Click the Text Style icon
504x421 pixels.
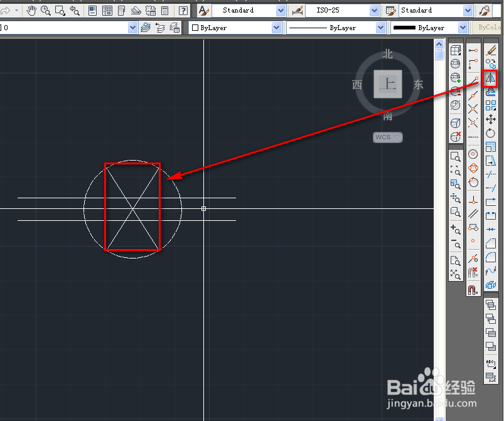(x=204, y=11)
